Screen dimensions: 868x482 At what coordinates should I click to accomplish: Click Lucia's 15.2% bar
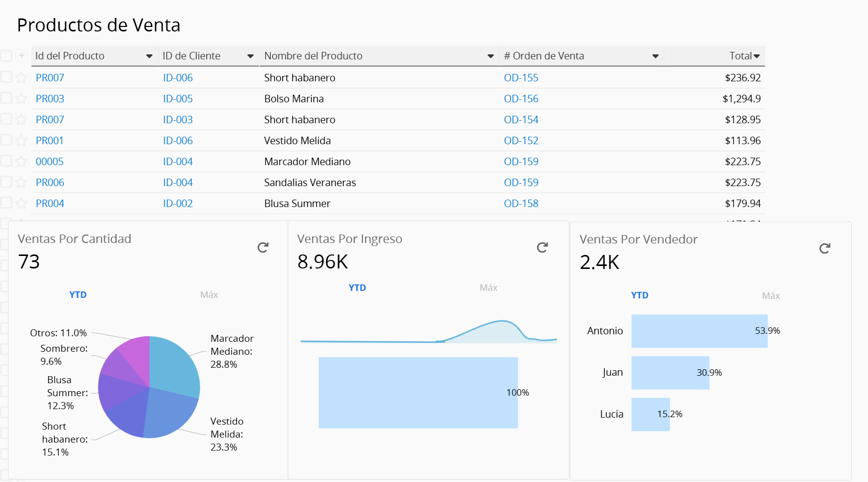click(650, 414)
